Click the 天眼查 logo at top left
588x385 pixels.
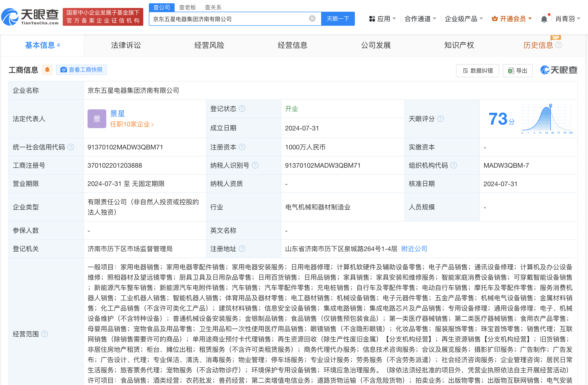pos(30,17)
